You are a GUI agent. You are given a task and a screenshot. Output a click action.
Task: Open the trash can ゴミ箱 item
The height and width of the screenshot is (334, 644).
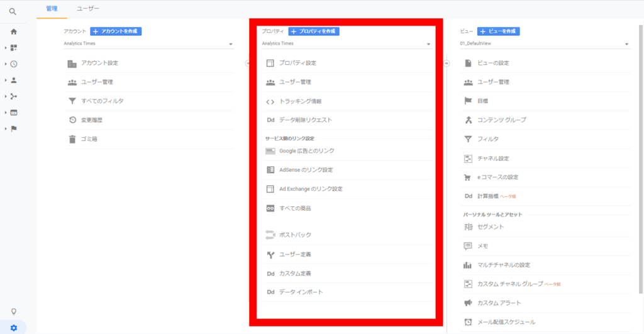72,139
